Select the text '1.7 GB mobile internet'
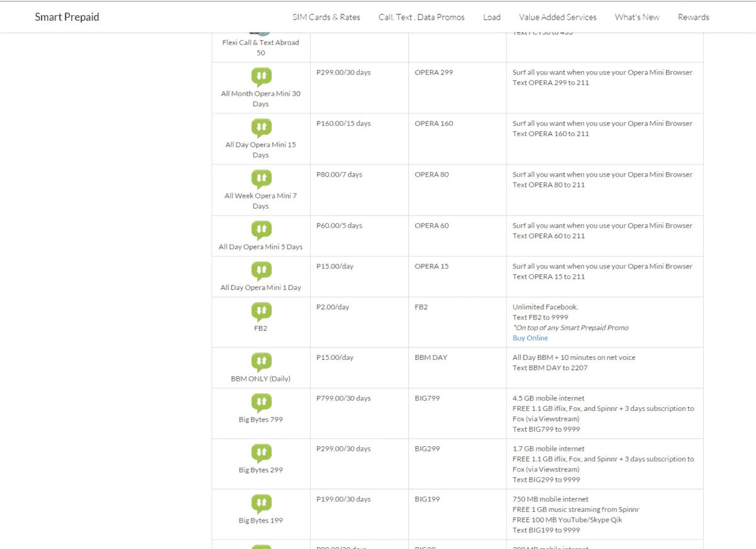 click(549, 449)
